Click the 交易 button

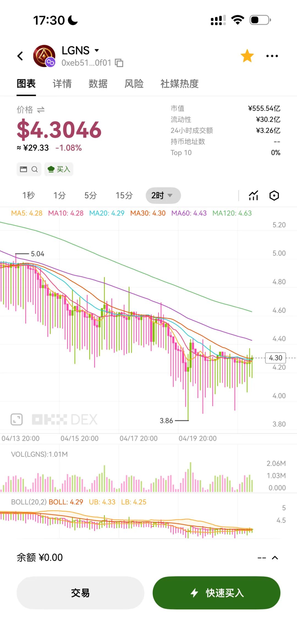pos(80,593)
